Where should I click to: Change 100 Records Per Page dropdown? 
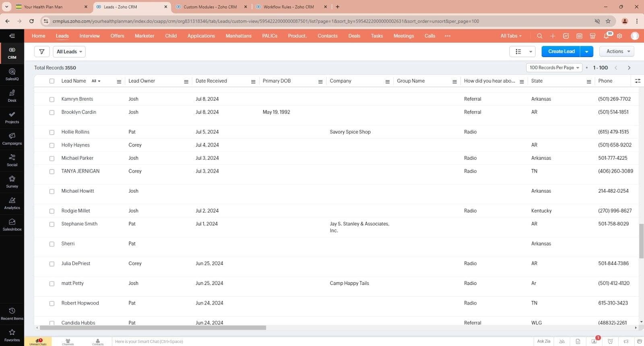click(554, 68)
